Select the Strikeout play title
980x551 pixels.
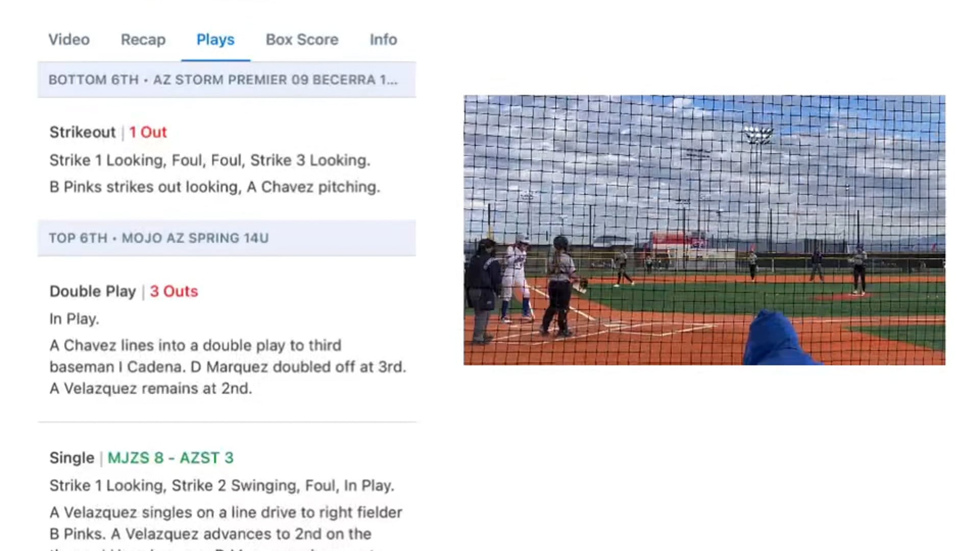coord(83,133)
